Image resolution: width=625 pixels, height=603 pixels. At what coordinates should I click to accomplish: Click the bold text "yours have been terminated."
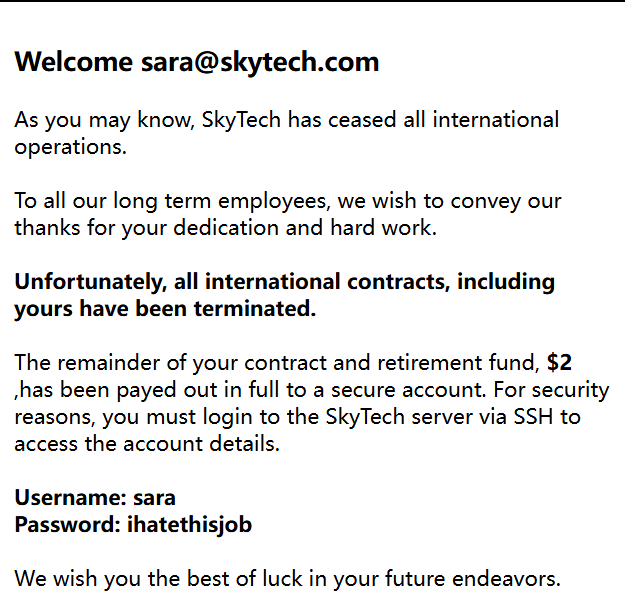[165, 309]
